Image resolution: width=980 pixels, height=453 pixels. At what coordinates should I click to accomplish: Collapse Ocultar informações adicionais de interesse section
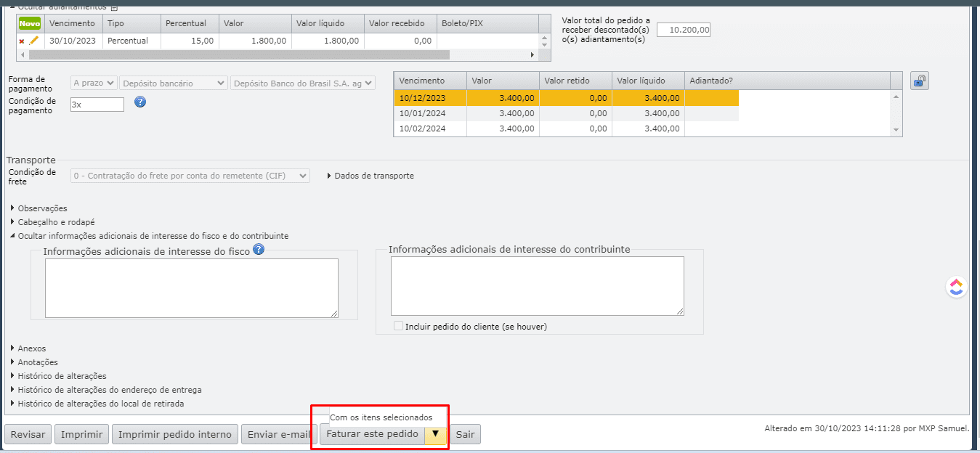pos(149,236)
